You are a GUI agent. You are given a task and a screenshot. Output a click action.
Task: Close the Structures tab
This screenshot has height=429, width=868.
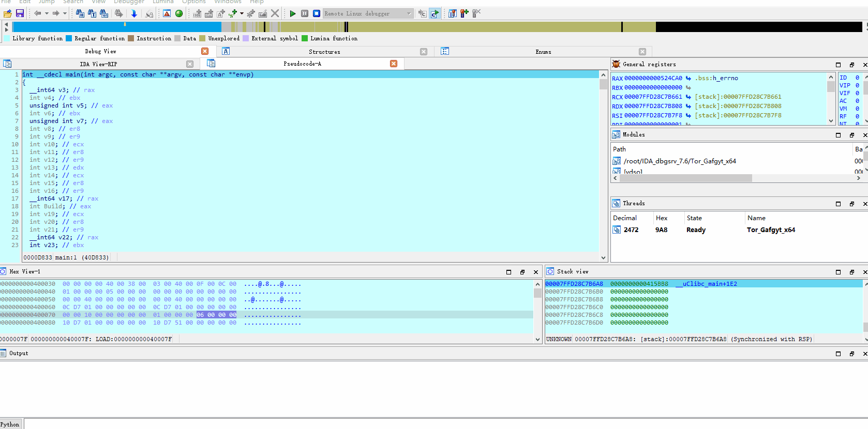coord(424,52)
